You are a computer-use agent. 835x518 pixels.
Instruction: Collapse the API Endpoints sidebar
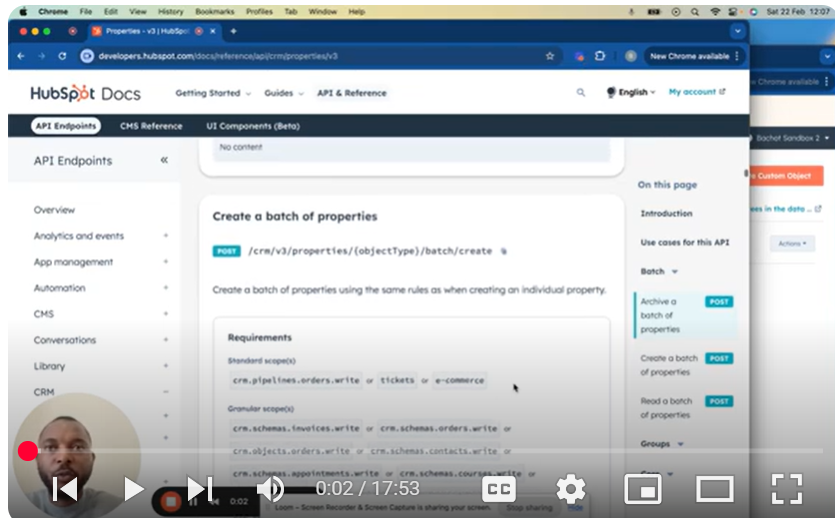coord(164,160)
